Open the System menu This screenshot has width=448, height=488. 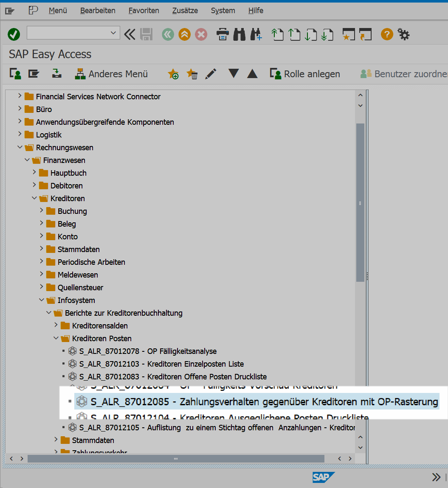point(223,11)
